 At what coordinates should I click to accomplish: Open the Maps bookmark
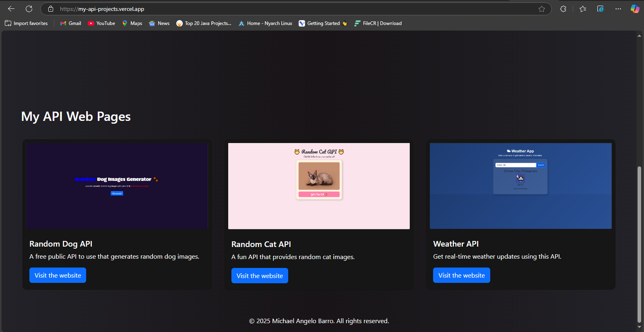pyautogui.click(x=132, y=23)
